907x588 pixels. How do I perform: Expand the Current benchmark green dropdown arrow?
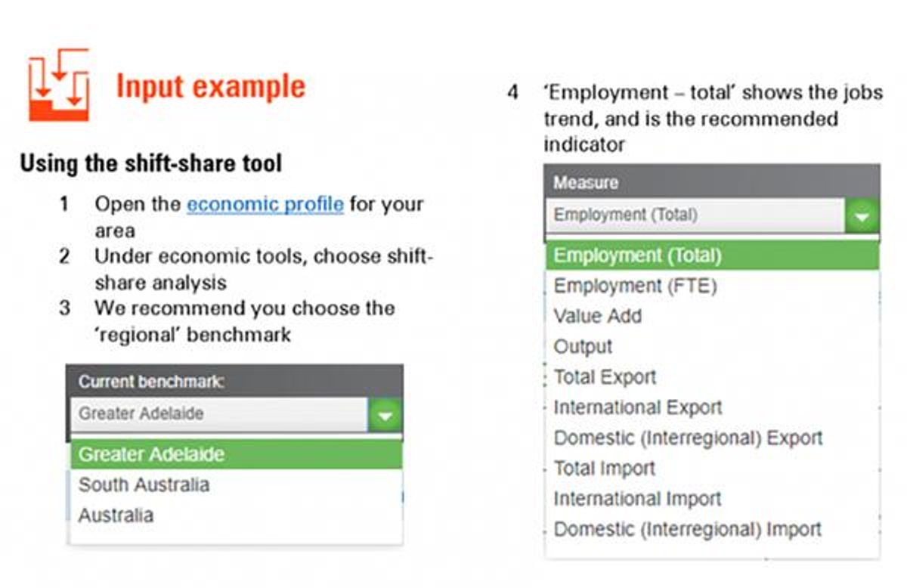click(385, 415)
